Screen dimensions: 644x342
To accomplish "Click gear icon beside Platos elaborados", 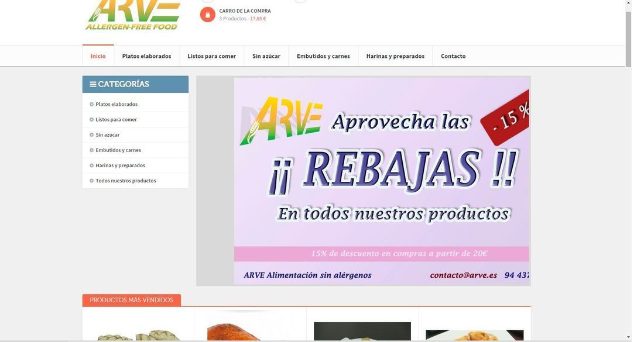I will point(91,104).
